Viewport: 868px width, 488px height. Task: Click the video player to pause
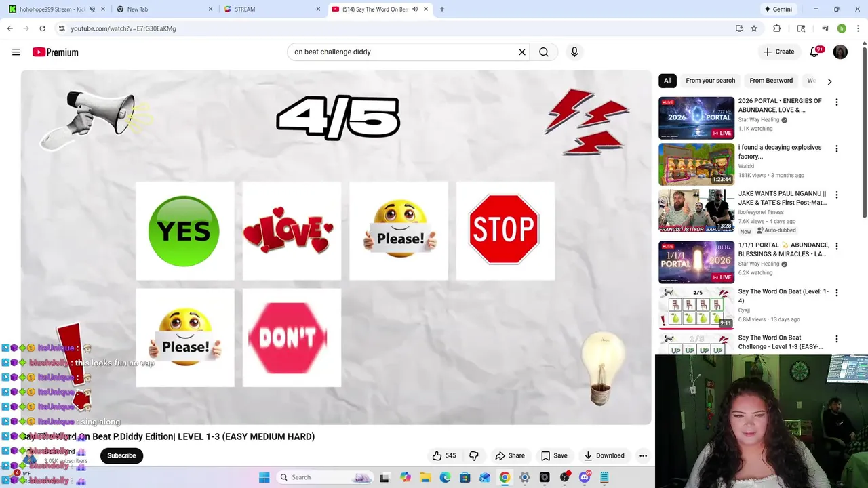coord(336,247)
